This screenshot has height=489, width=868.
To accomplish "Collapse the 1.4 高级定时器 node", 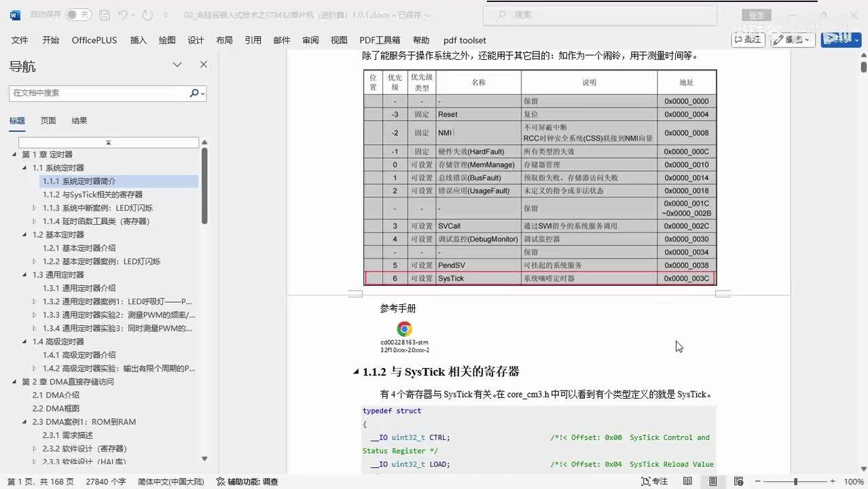I will 25,342.
